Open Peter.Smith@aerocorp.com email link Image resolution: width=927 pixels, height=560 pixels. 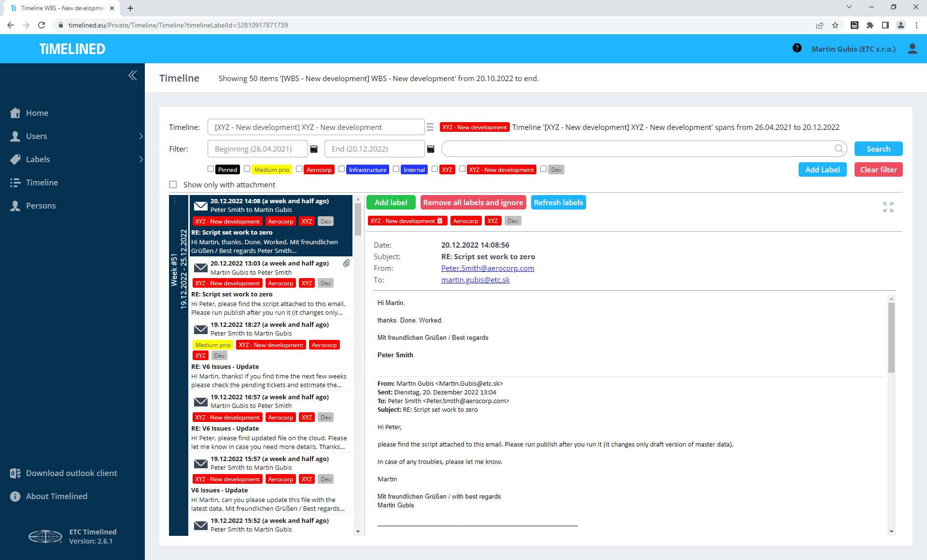click(x=488, y=268)
